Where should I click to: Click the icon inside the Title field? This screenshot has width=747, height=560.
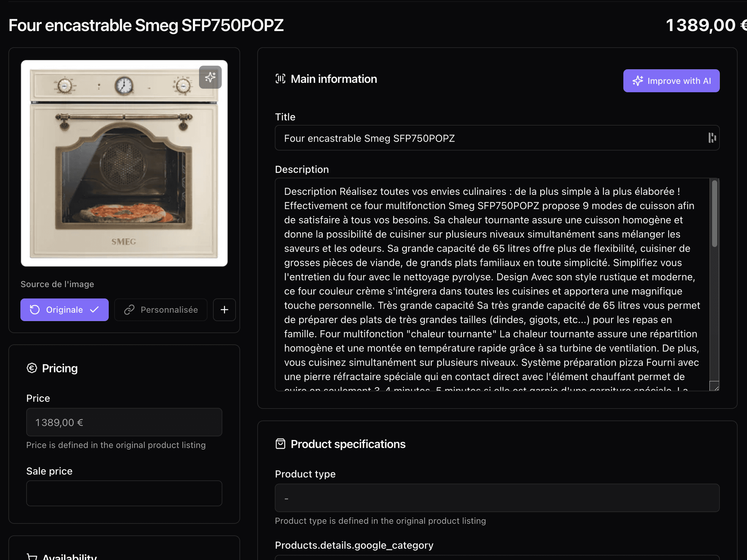tap(712, 138)
